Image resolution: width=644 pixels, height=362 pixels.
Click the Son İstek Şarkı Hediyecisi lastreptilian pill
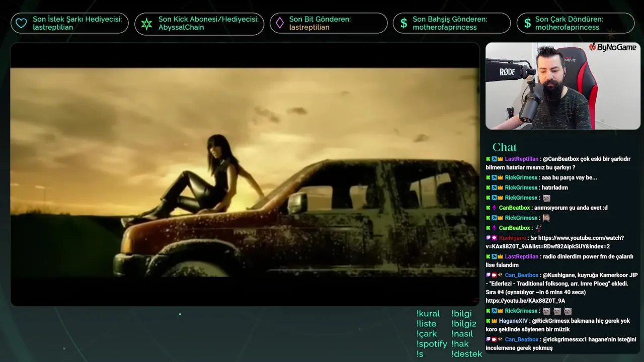click(x=69, y=23)
